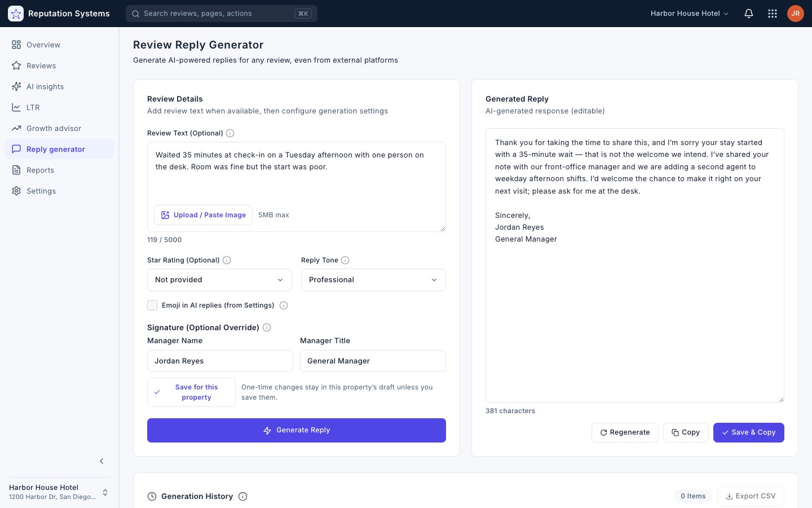Click the Generation History clock icon
The width and height of the screenshot is (812, 508).
pyautogui.click(x=152, y=497)
